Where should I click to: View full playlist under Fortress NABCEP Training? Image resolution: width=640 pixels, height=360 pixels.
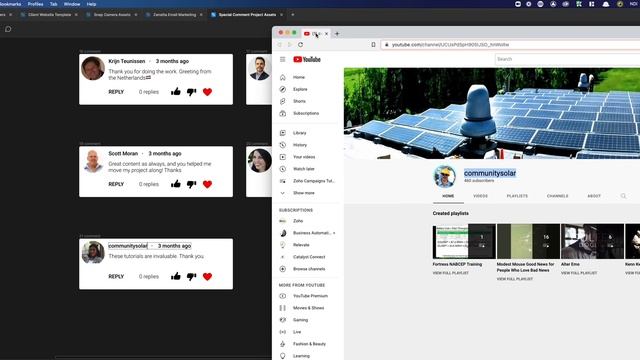451,273
